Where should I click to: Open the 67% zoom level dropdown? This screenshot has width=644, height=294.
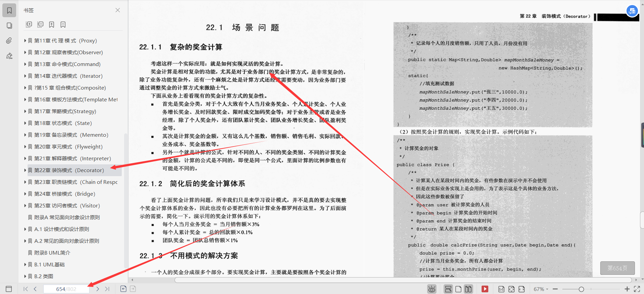coord(541,289)
